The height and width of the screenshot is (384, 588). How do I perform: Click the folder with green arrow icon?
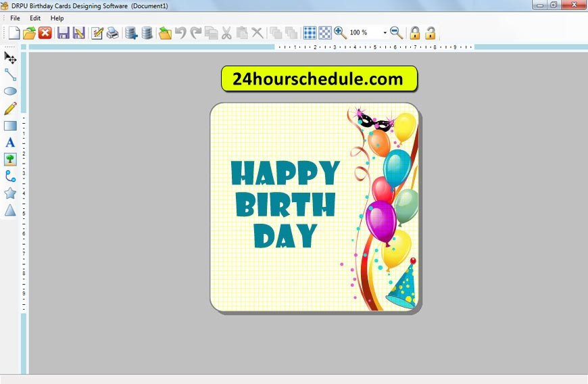pos(165,33)
